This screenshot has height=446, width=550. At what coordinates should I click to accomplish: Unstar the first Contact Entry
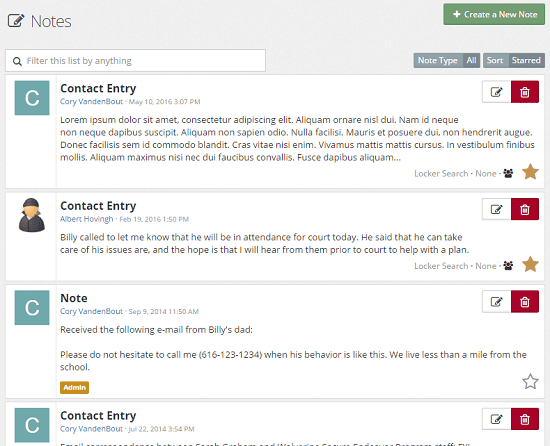point(530,172)
